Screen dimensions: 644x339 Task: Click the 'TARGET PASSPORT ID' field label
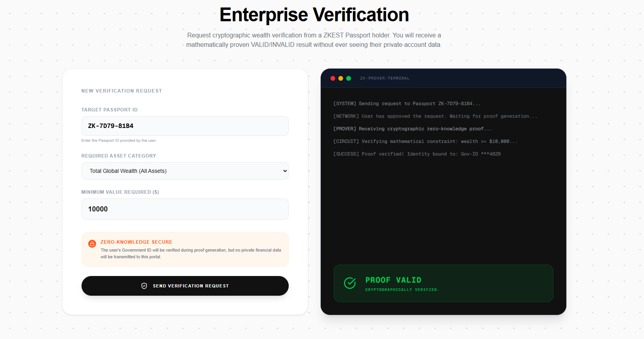[x=109, y=110]
